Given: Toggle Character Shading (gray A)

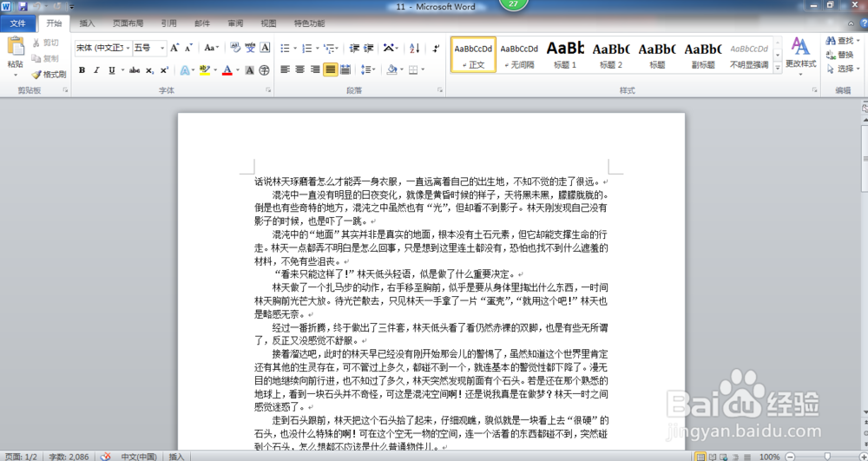Looking at the screenshot, I should (x=250, y=70).
